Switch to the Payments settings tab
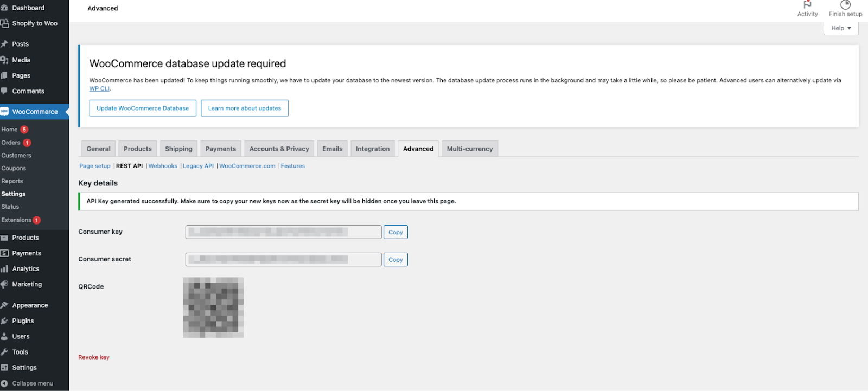Image resolution: width=868 pixels, height=391 pixels. [220, 149]
